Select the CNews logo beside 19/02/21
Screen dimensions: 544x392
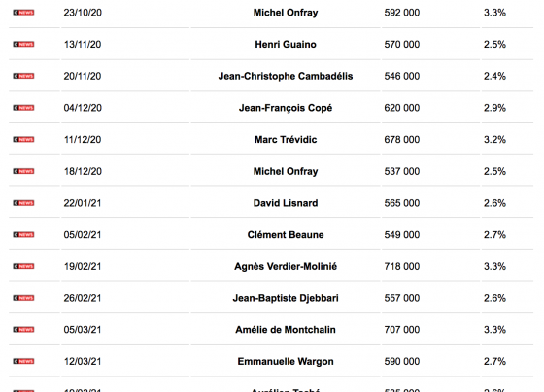click(x=23, y=266)
